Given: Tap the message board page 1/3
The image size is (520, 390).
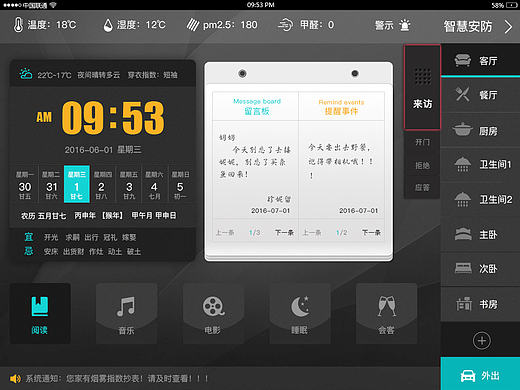Looking at the screenshot, I should pos(254,232).
